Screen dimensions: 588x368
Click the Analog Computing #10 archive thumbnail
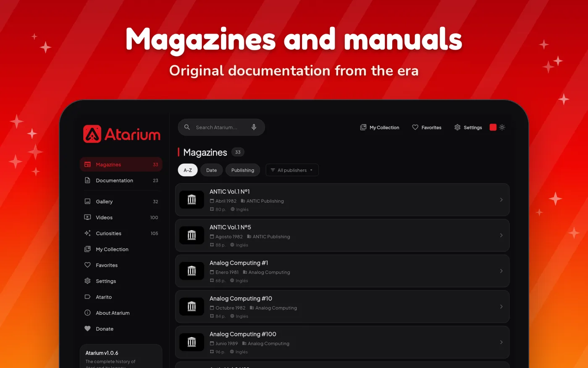(x=192, y=307)
